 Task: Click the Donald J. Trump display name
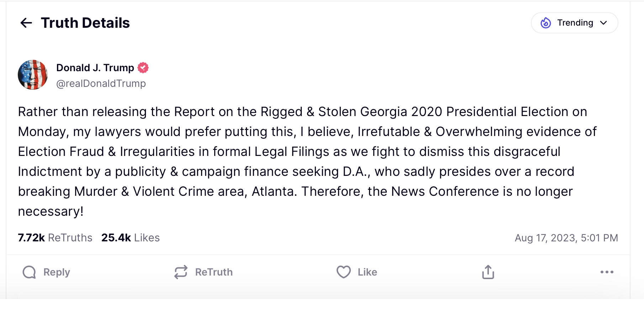[x=95, y=68]
